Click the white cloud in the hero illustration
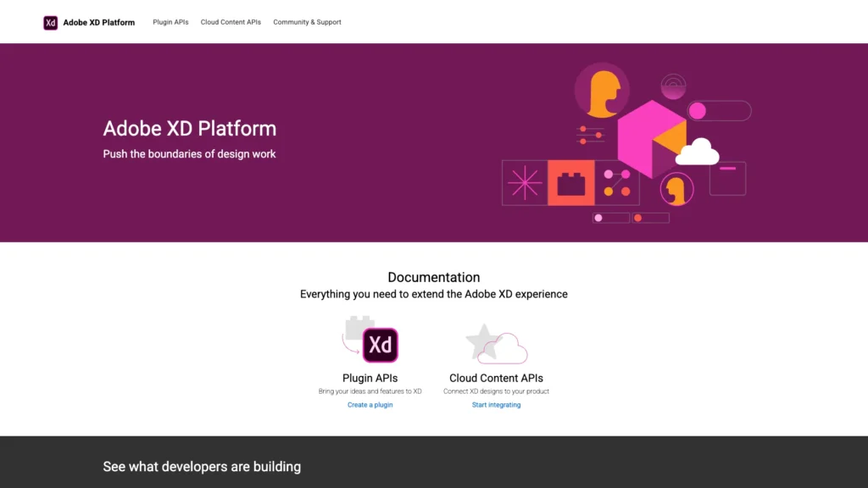The width and height of the screenshot is (868, 488). 697,152
